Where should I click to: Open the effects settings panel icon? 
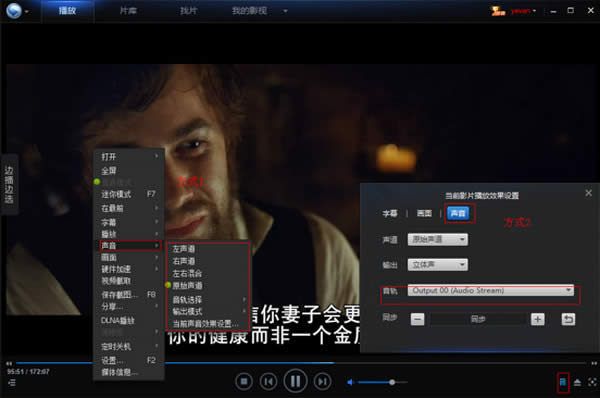(562, 382)
